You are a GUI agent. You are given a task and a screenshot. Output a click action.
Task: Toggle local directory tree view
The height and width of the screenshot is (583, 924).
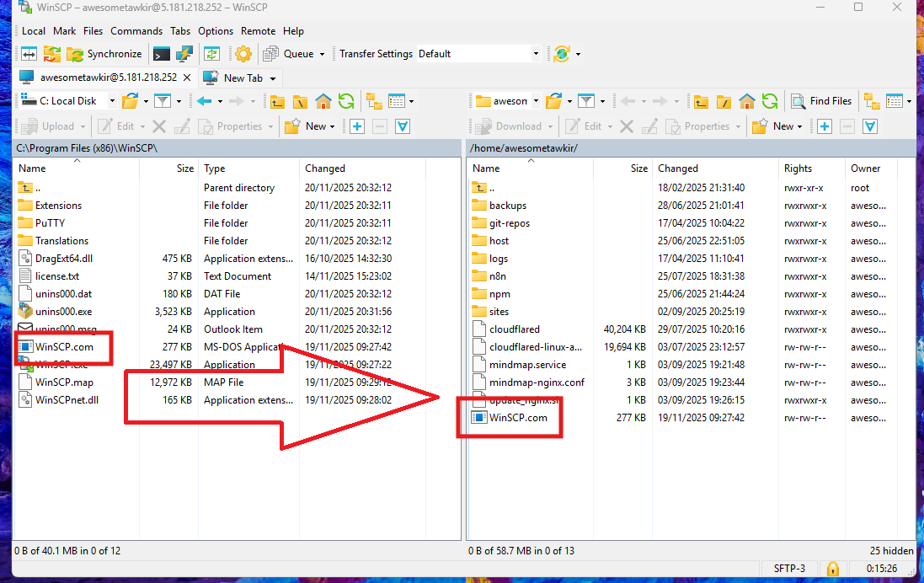click(374, 101)
